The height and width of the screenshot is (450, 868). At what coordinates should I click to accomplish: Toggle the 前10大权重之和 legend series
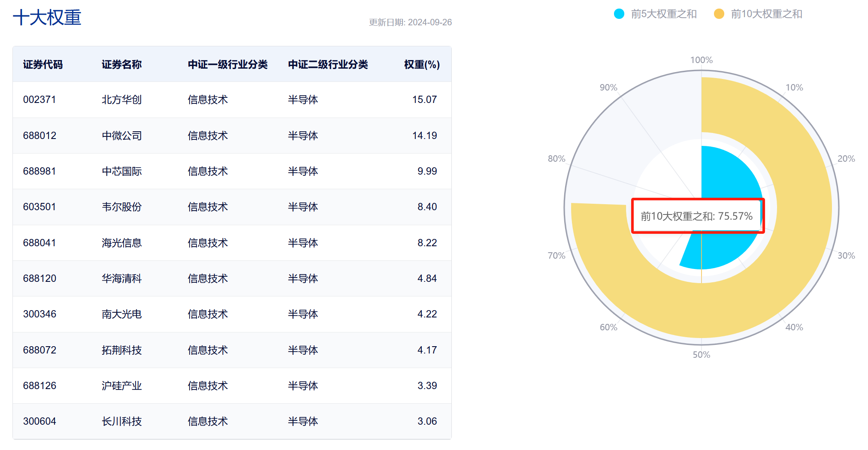[x=766, y=14]
